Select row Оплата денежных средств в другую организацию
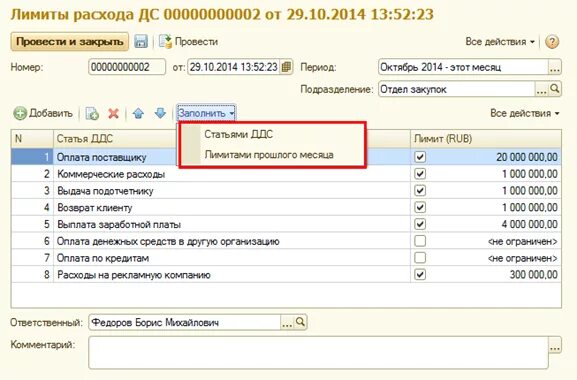The image size is (577, 380). (286, 241)
